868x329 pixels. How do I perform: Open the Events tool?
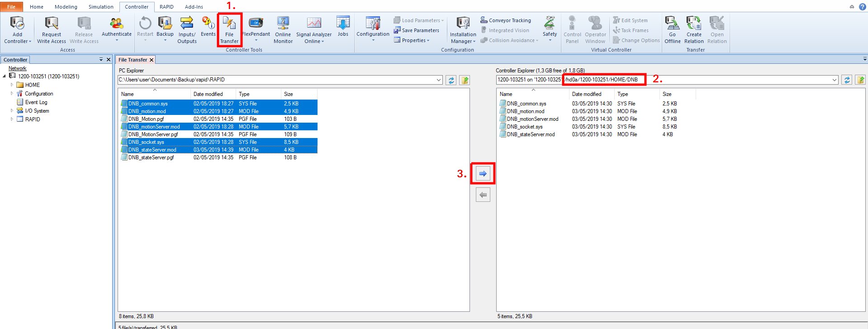pyautogui.click(x=208, y=26)
